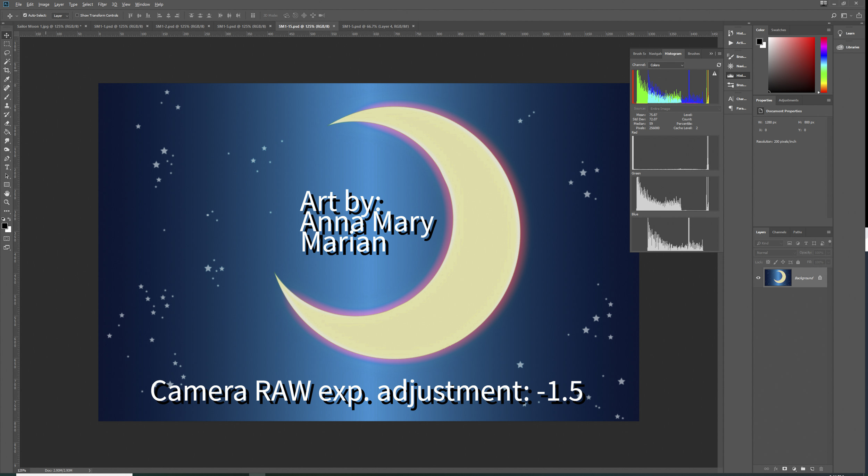Click the vertical hue slider strip
This screenshot has width=868, height=476.
(824, 65)
